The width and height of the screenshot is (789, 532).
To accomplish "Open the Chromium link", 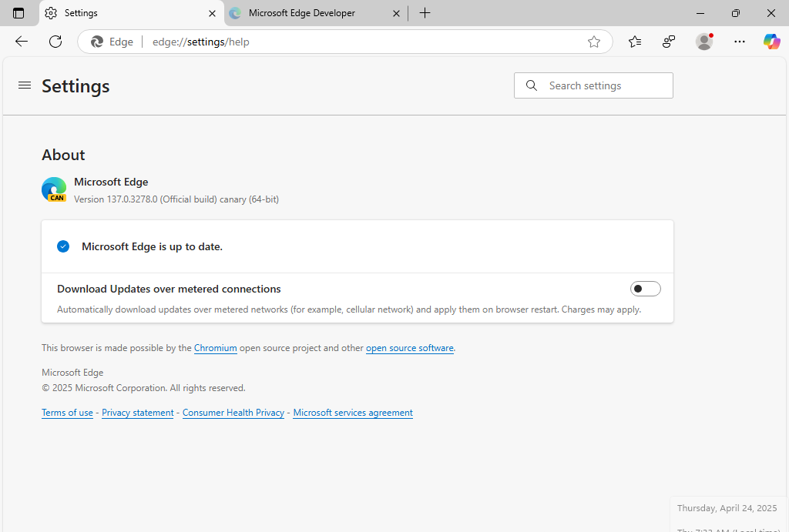I will [216, 348].
